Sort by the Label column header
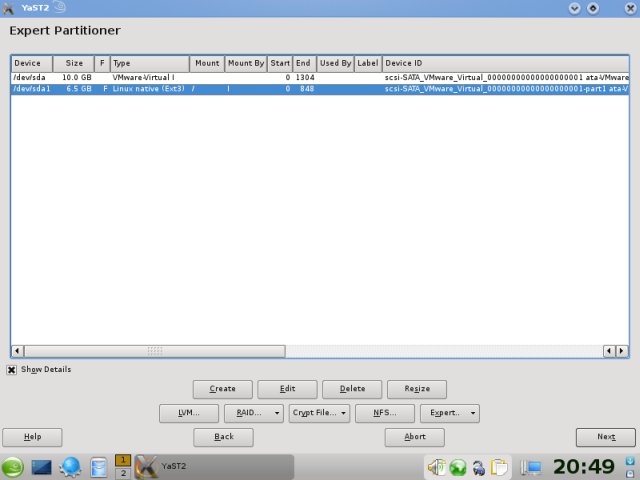 368,63
